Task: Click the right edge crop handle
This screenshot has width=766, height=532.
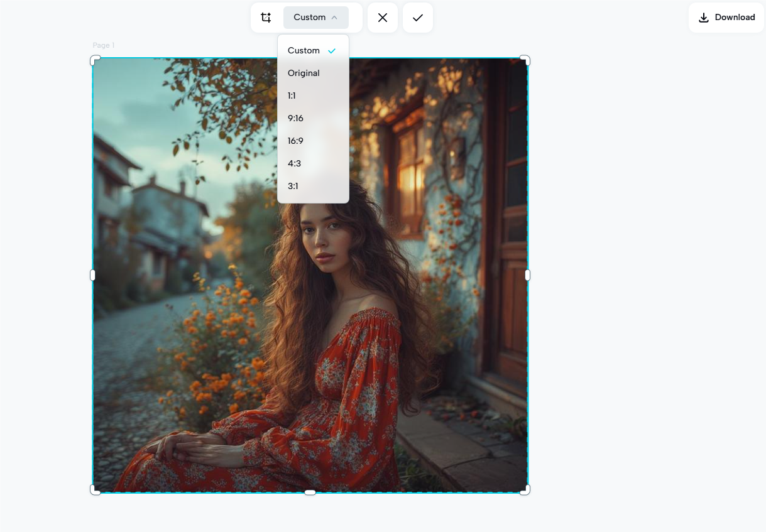Action: tap(527, 274)
